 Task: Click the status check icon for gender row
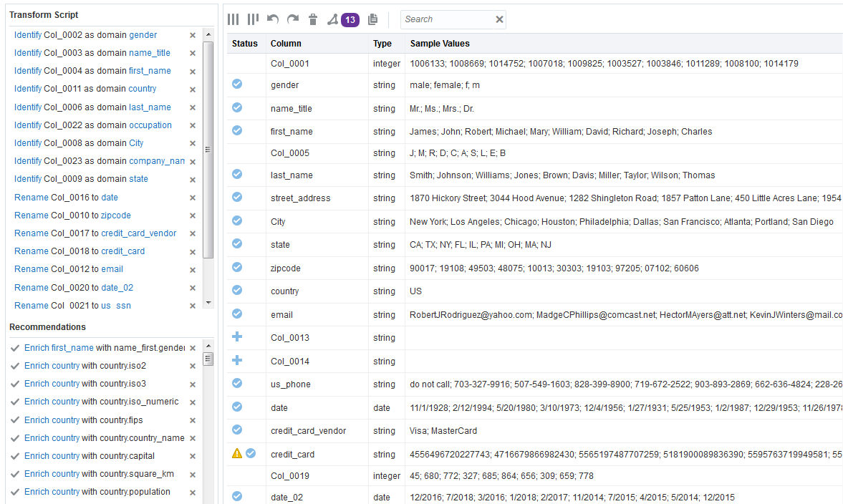click(237, 84)
